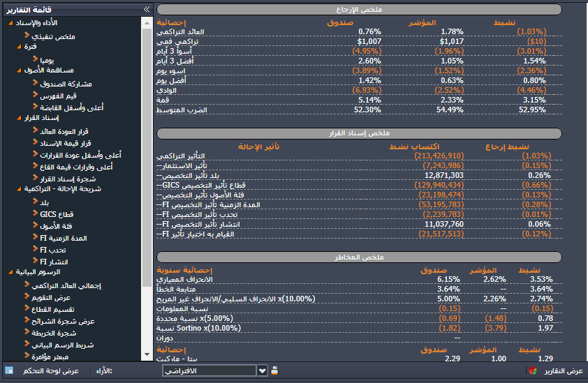Open إجمالي العائد التراكمي chart report

coord(68,285)
